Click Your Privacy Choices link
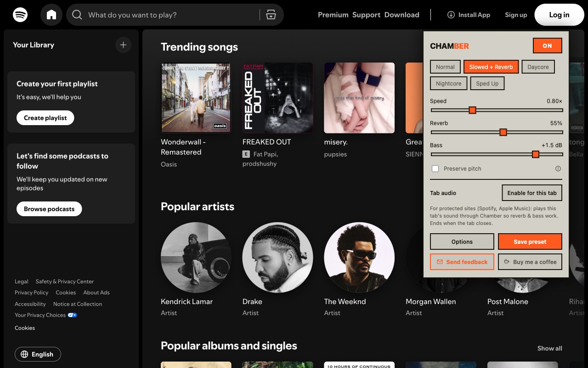 (40, 315)
